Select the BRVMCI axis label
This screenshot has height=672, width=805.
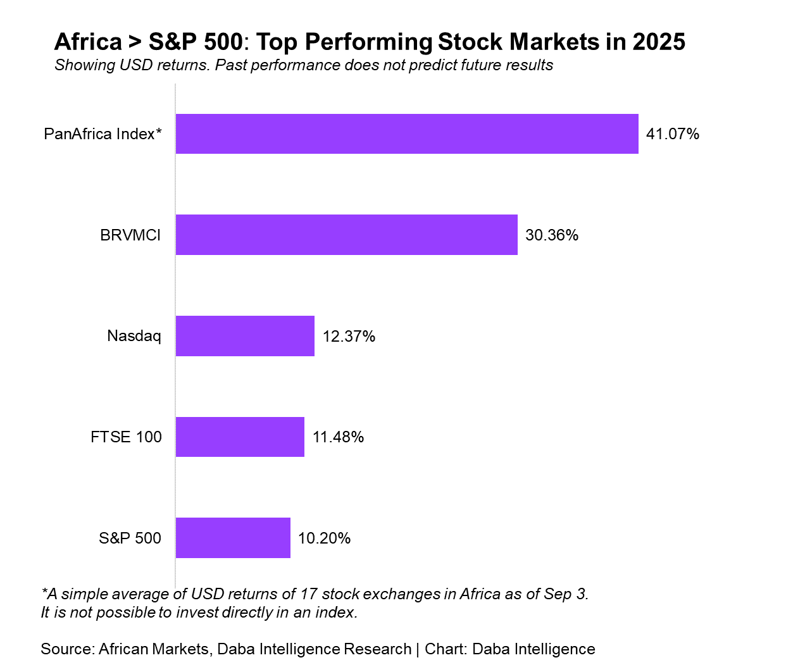point(130,235)
